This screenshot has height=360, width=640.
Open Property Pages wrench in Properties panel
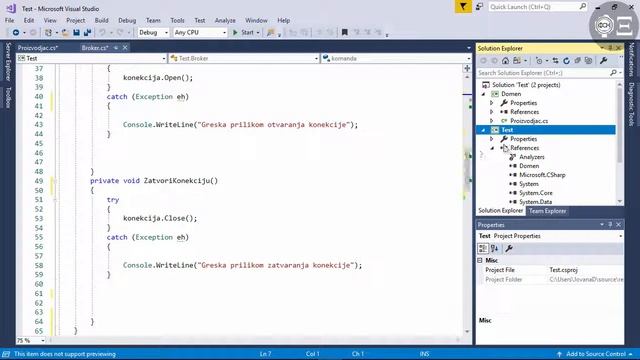click(x=509, y=248)
